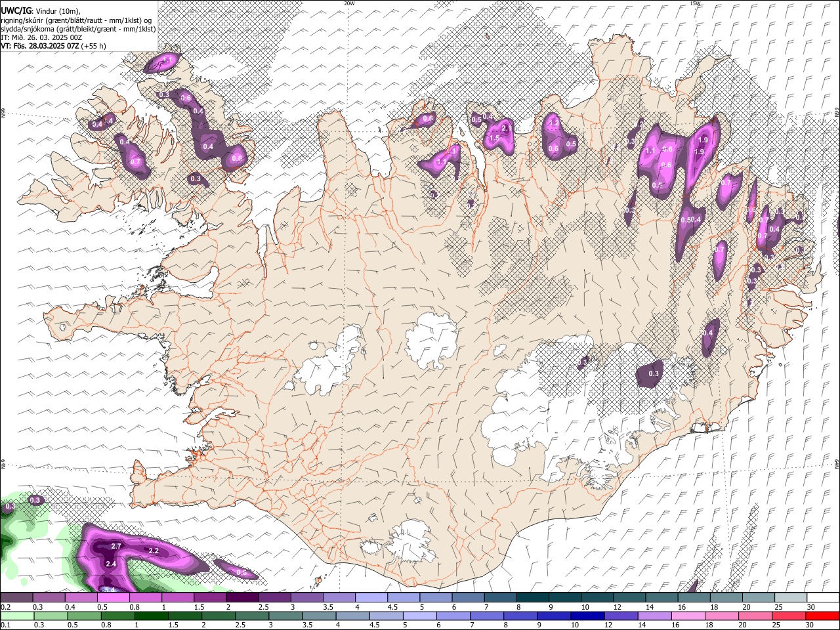The height and width of the screenshot is (630, 840).
Task: Select the 20 pink swatch in lower legend
Action: click(x=755, y=616)
